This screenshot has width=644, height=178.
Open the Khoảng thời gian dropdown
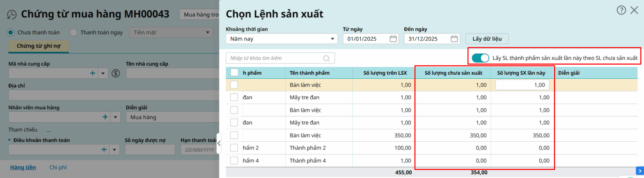point(281,39)
